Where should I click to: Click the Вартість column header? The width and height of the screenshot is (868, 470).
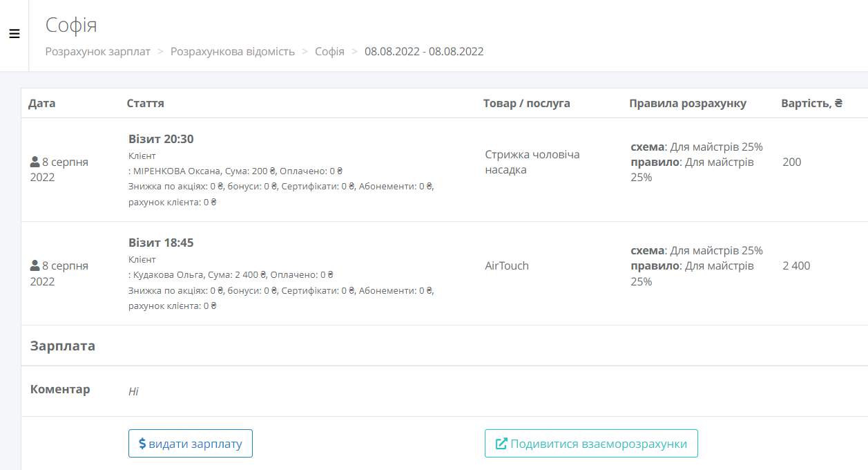coord(811,103)
